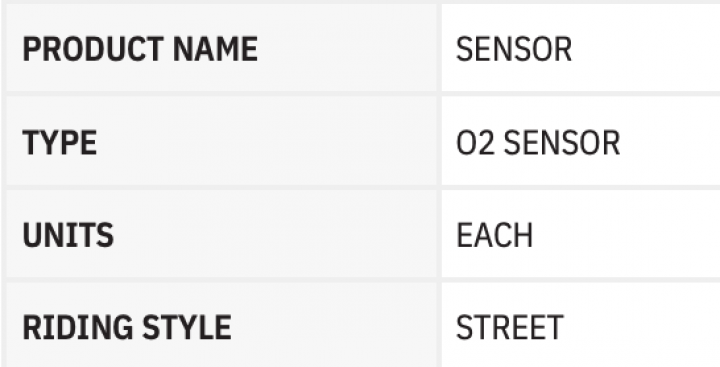Click the RIDING STYLE label
The width and height of the screenshot is (720, 367).
[126, 327]
